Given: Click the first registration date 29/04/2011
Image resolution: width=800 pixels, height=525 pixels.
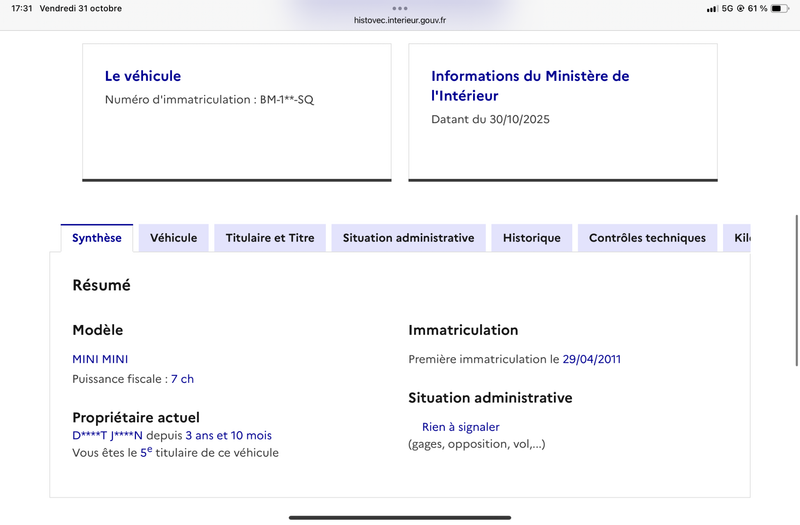Looking at the screenshot, I should 592,359.
